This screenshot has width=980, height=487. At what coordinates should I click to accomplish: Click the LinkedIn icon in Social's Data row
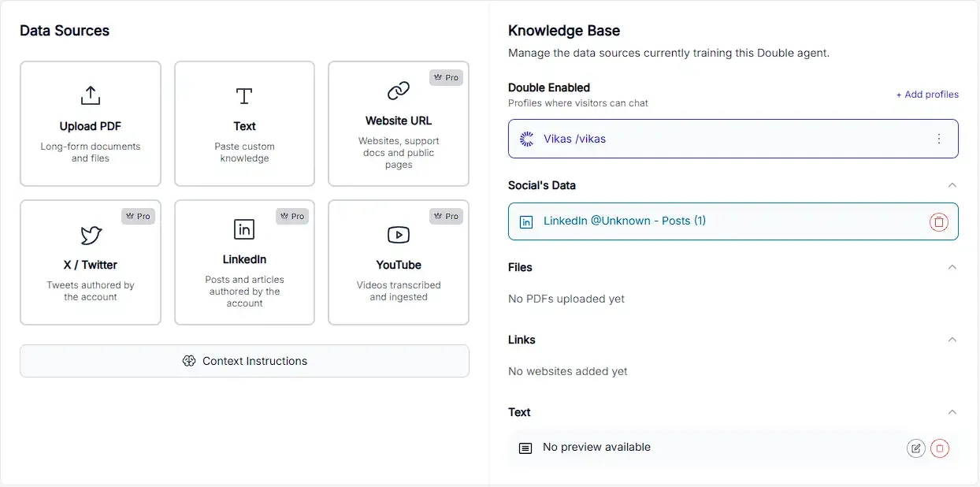526,222
